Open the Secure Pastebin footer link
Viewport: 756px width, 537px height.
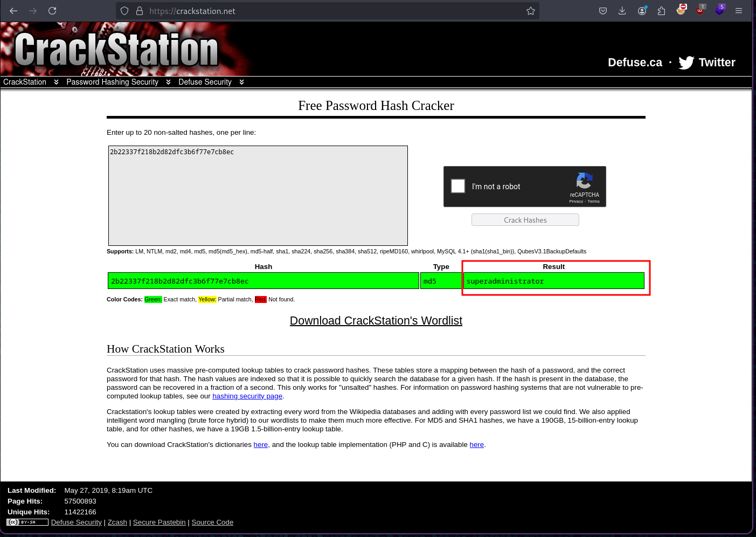[x=159, y=522]
